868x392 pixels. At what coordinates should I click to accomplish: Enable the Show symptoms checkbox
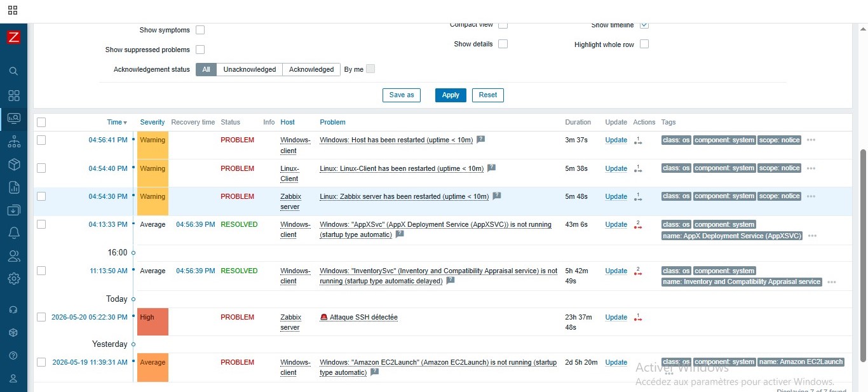pyautogui.click(x=200, y=30)
